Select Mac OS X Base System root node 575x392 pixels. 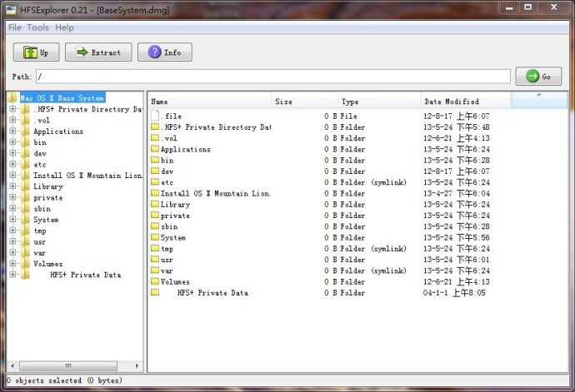62,98
